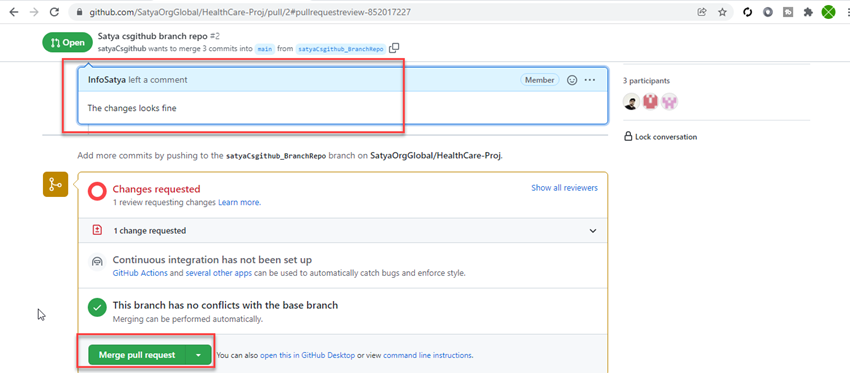The height and width of the screenshot is (373, 850).
Task: Open comment options three-dot menu
Action: [590, 80]
